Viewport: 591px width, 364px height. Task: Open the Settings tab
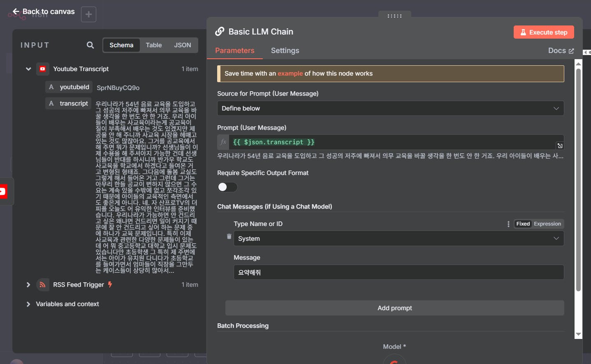click(285, 51)
